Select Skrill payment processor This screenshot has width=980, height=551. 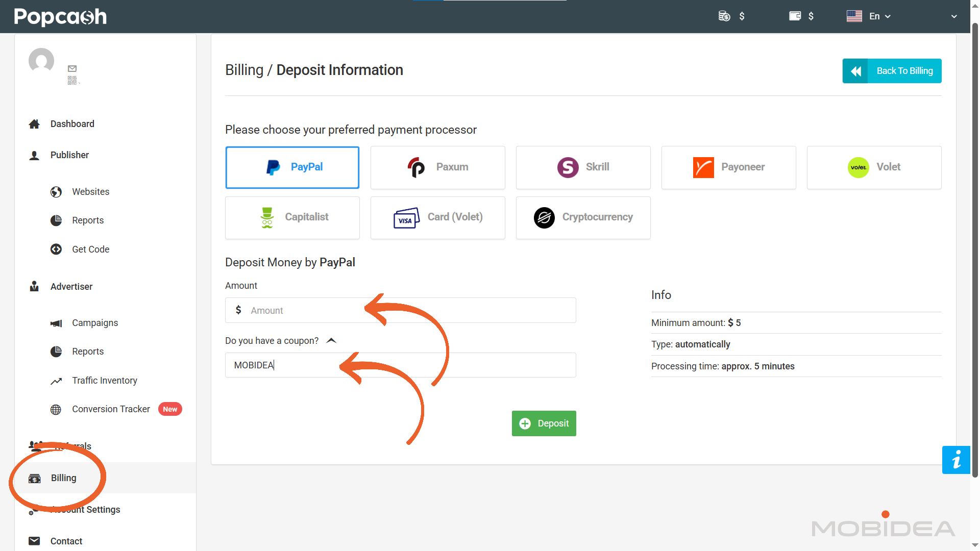(583, 167)
